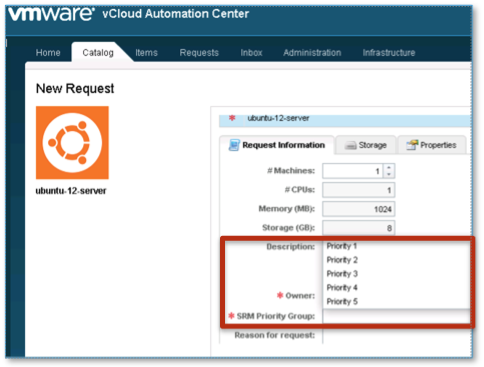
Task: Click the Storage (GB) input field
Action: pyautogui.click(x=359, y=228)
